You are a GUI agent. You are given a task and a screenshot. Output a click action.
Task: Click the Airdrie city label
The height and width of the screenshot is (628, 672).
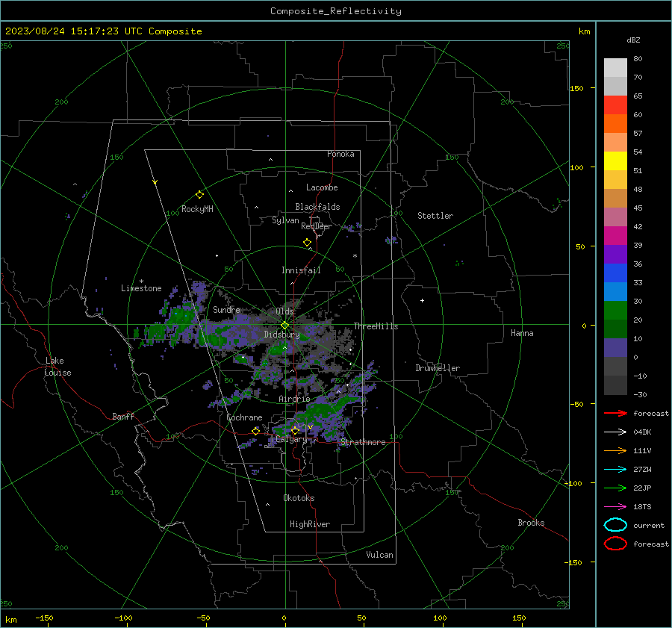[294, 399]
